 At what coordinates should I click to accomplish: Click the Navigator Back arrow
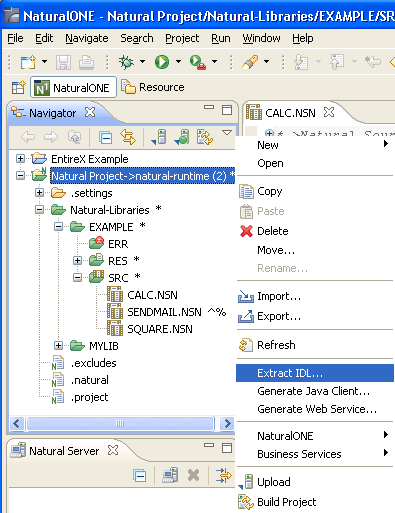tap(28, 137)
